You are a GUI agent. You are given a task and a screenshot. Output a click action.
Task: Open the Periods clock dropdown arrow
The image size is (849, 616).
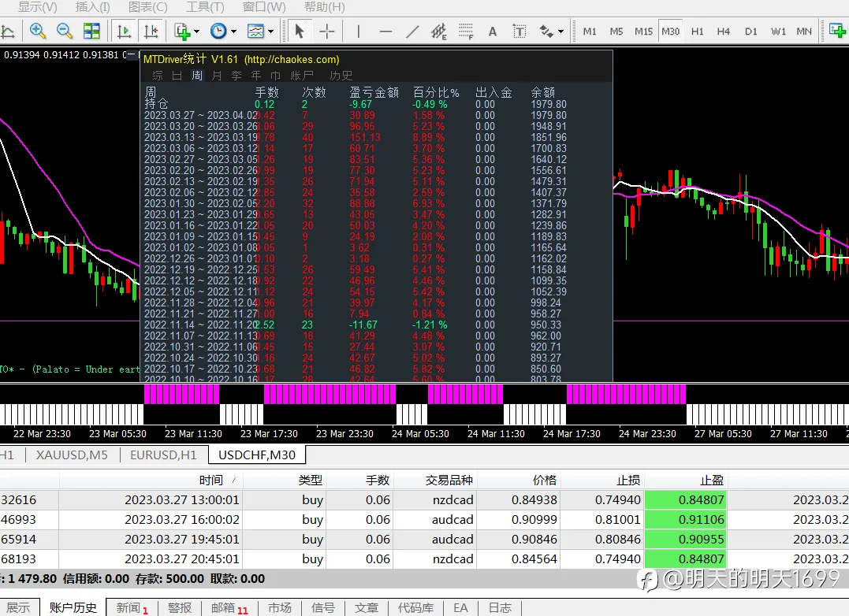pos(234,32)
